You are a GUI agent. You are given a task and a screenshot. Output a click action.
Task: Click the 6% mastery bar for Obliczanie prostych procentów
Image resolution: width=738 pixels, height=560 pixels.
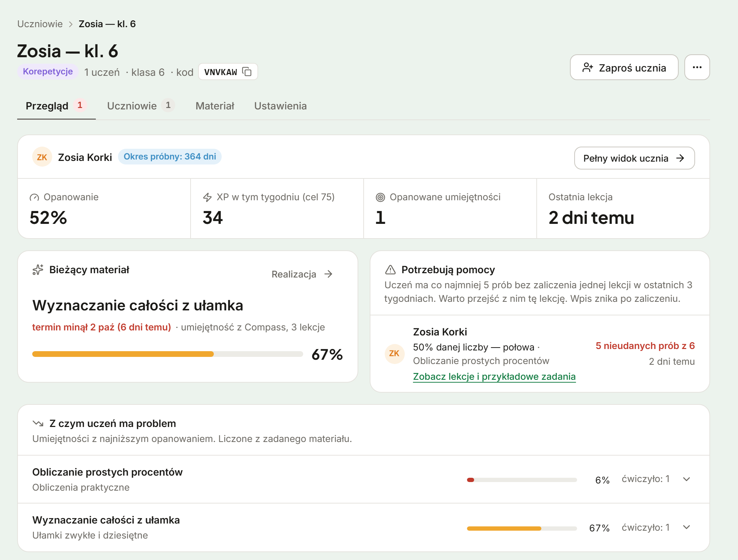coord(522,480)
